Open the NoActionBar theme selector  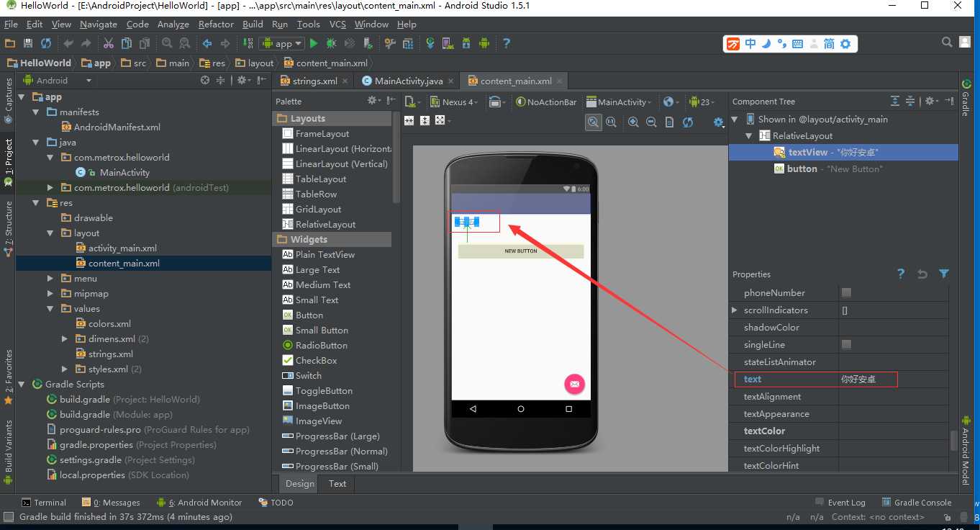tap(546, 102)
